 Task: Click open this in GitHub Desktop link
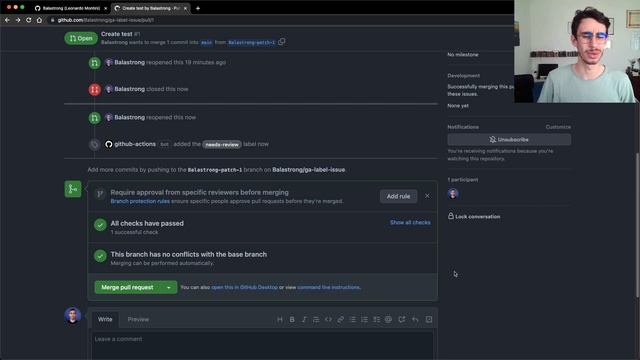pos(244,287)
